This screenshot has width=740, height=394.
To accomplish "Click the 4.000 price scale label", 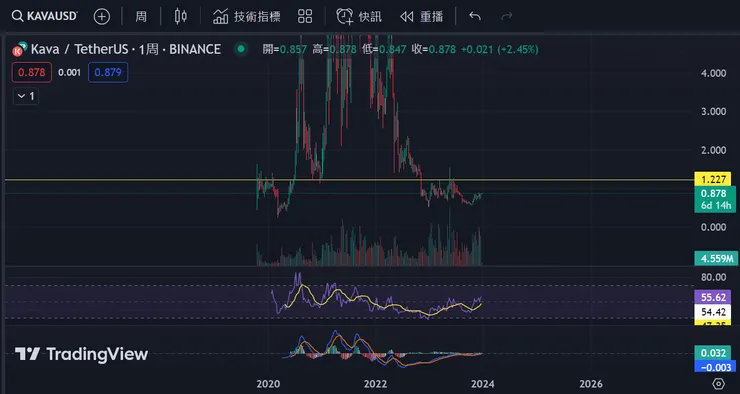I will (x=714, y=73).
